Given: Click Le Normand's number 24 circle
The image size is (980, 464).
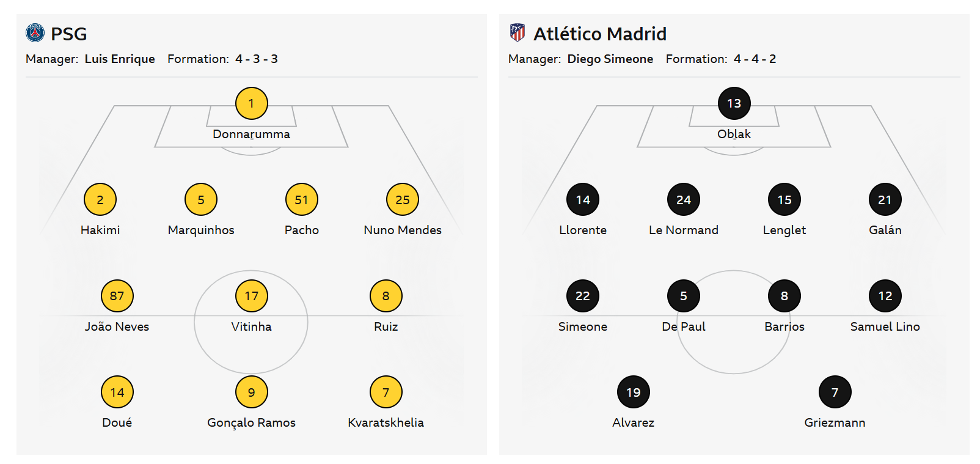Looking at the screenshot, I should [683, 199].
